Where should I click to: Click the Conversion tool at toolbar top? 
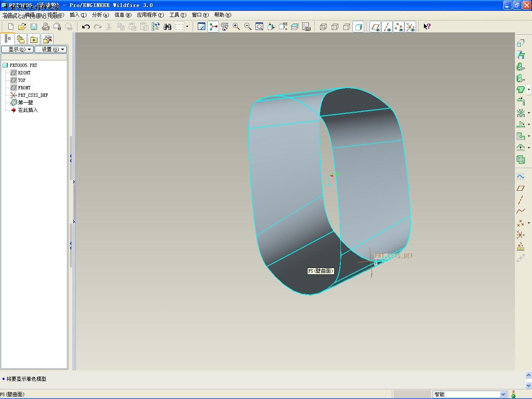pyautogui.click(x=520, y=43)
